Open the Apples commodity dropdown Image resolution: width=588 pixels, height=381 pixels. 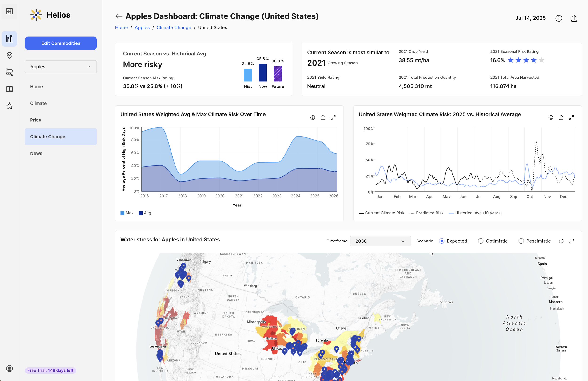[x=61, y=67]
